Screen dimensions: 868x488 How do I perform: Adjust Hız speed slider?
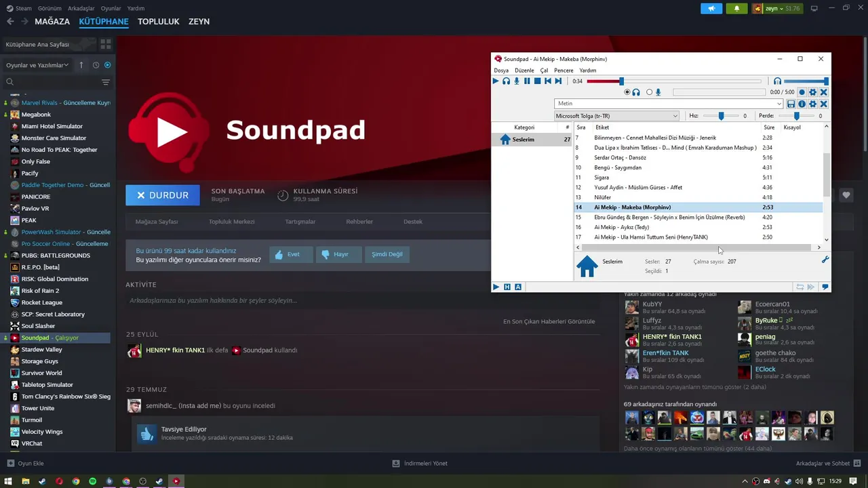(x=721, y=116)
